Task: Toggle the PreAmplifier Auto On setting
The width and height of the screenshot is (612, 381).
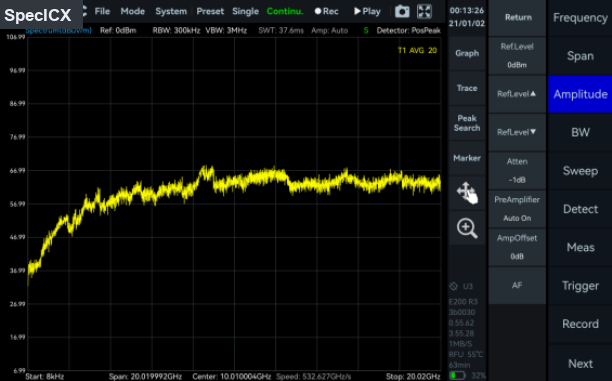Action: pos(518,209)
